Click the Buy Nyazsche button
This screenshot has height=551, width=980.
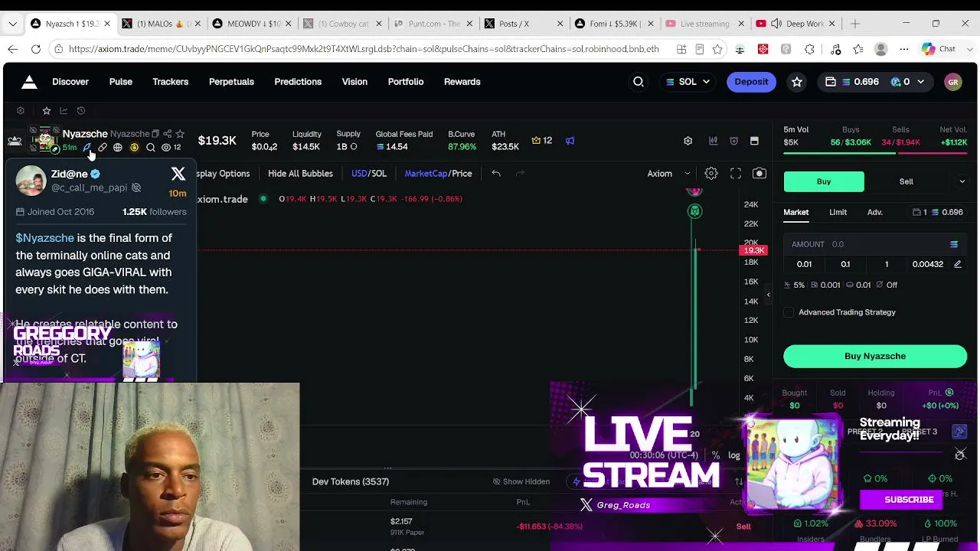(x=875, y=356)
